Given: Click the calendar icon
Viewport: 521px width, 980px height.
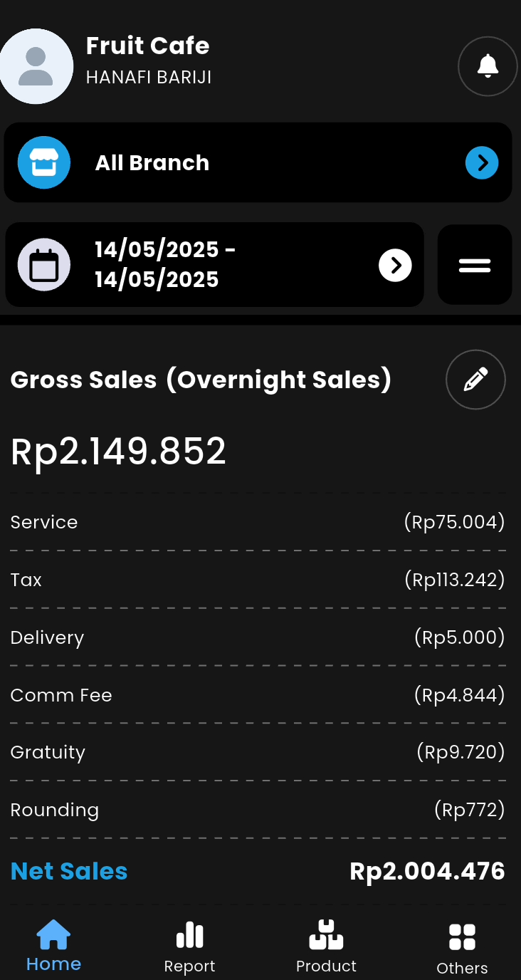Looking at the screenshot, I should (x=44, y=265).
